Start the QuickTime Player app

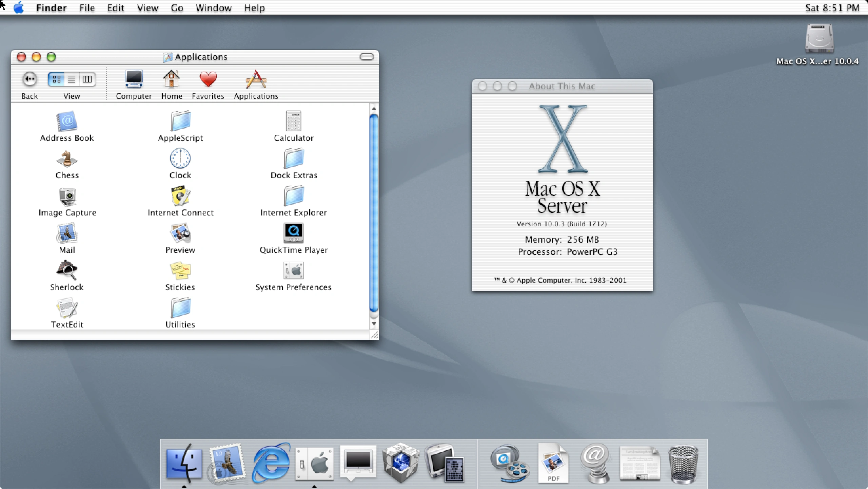click(293, 234)
